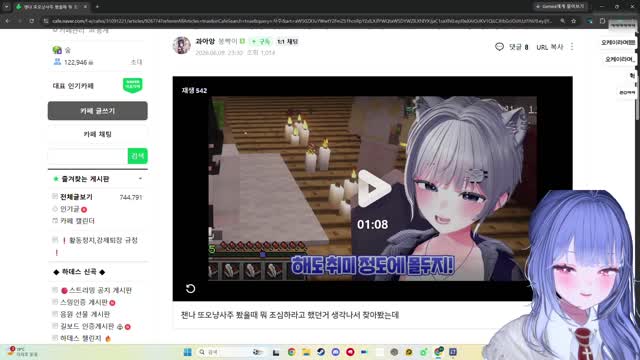The width and height of the screenshot is (640, 360).
Task: Click the 즐겨찾는 게시판 star icon
Action: [x=56, y=179]
